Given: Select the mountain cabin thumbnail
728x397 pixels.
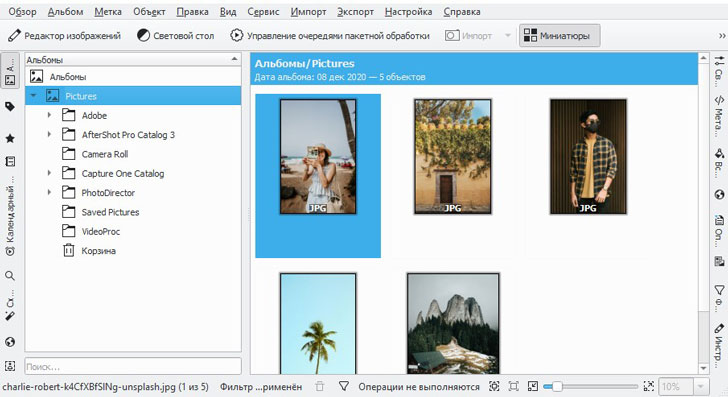Looking at the screenshot, I should point(453,323).
